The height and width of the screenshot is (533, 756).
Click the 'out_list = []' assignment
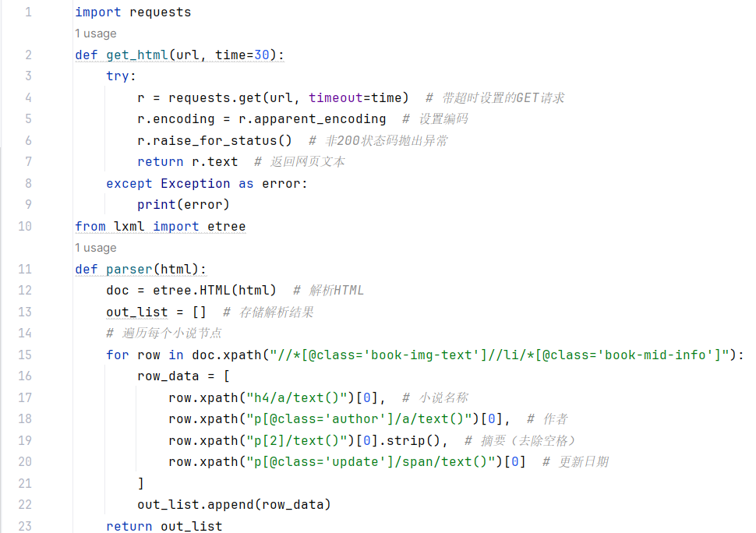click(x=156, y=312)
